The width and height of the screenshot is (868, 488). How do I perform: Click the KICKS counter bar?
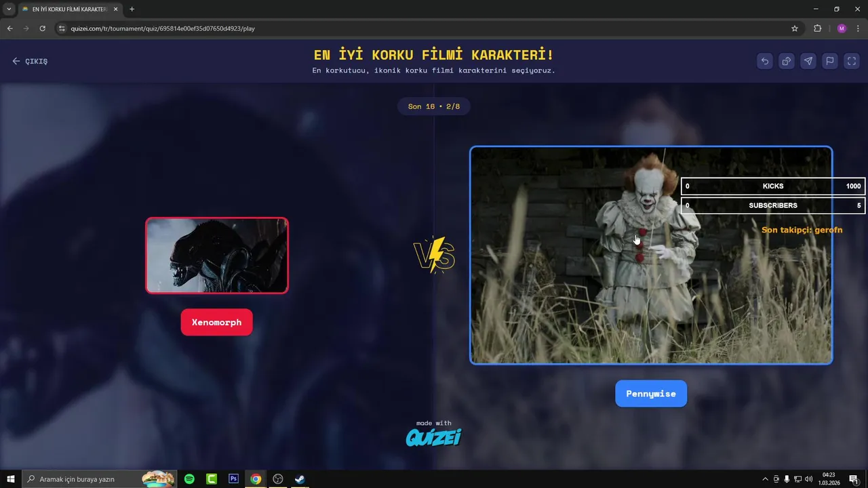(773, 186)
